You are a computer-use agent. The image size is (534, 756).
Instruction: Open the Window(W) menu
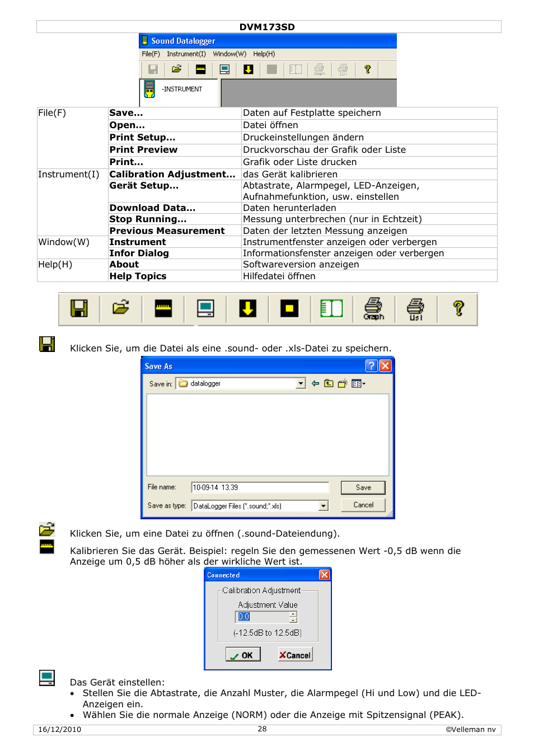229,54
